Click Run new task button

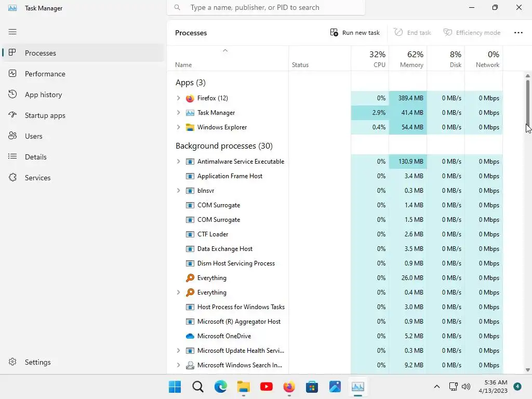click(x=355, y=33)
